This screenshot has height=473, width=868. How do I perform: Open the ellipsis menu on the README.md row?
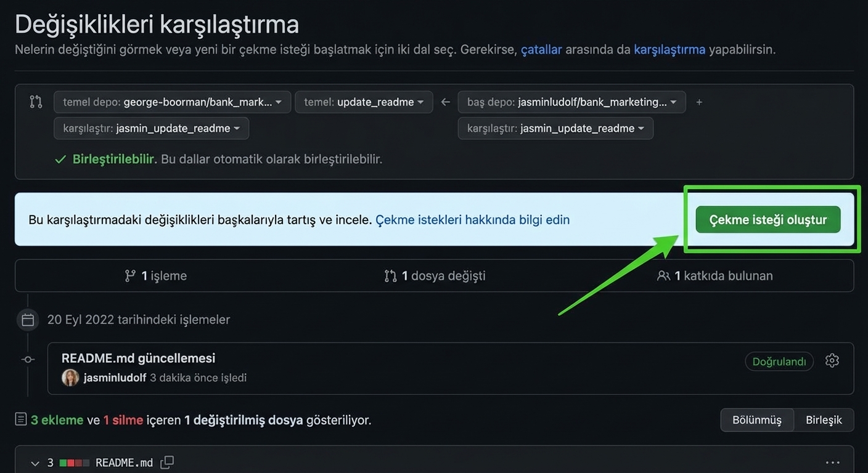click(x=832, y=462)
